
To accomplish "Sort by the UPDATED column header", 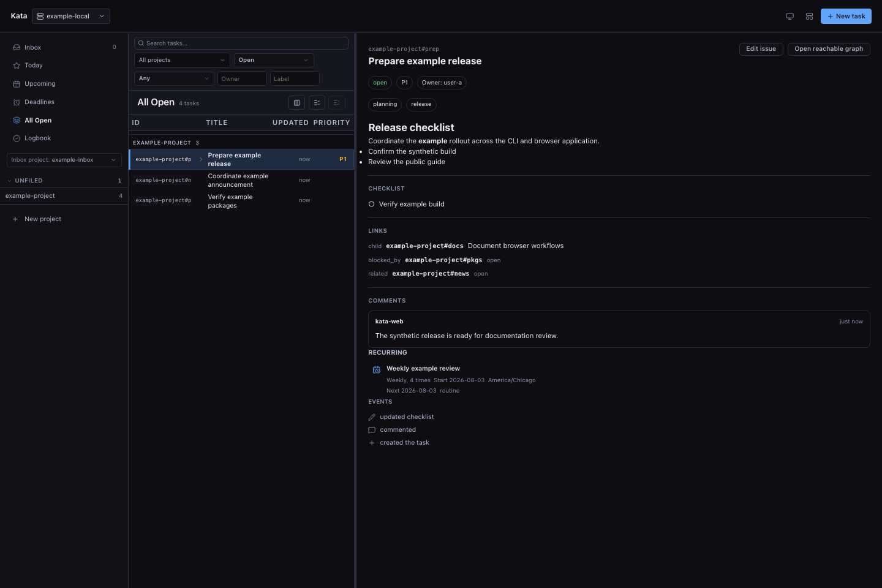I will tap(290, 123).
